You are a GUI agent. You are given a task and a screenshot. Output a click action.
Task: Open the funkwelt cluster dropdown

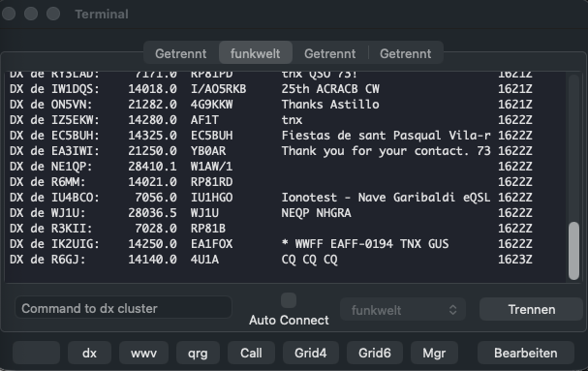click(x=403, y=310)
